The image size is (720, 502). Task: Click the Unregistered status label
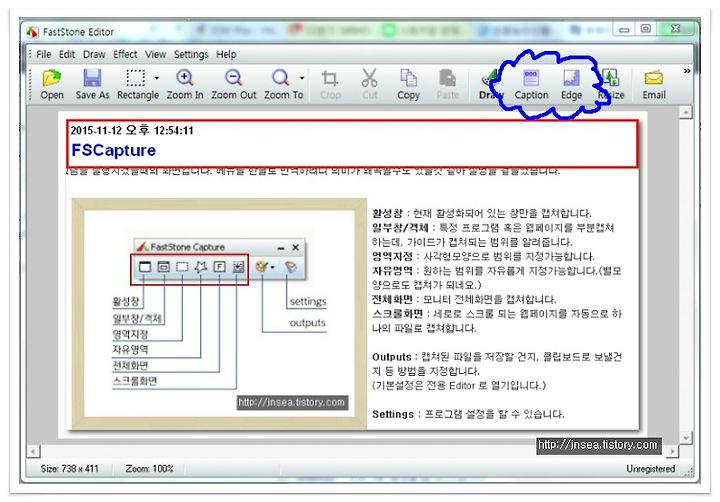[x=651, y=468]
